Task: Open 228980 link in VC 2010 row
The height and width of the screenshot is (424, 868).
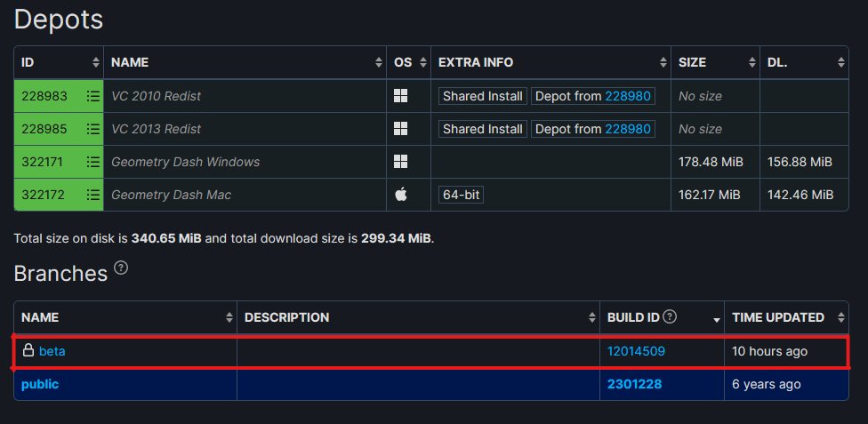Action: (628, 96)
